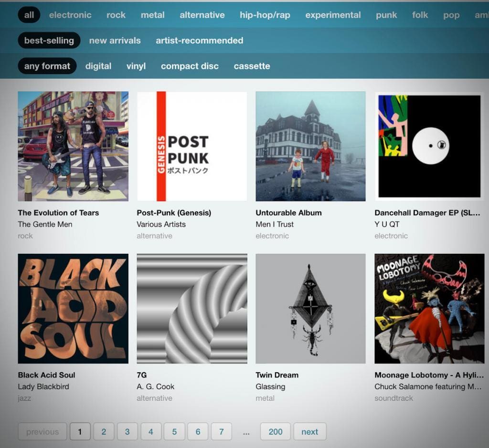Open Moonage Lobotomy album cover
Image resolution: width=489 pixels, height=448 pixels.
pos(429,308)
